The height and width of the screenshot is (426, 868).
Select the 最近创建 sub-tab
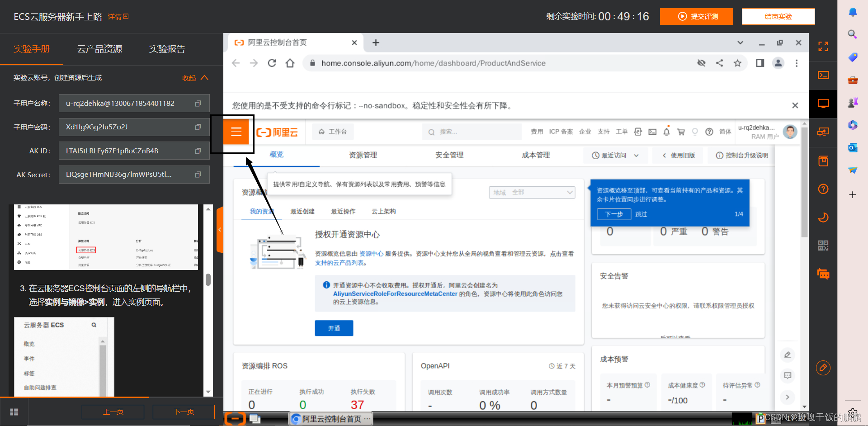[x=302, y=212]
